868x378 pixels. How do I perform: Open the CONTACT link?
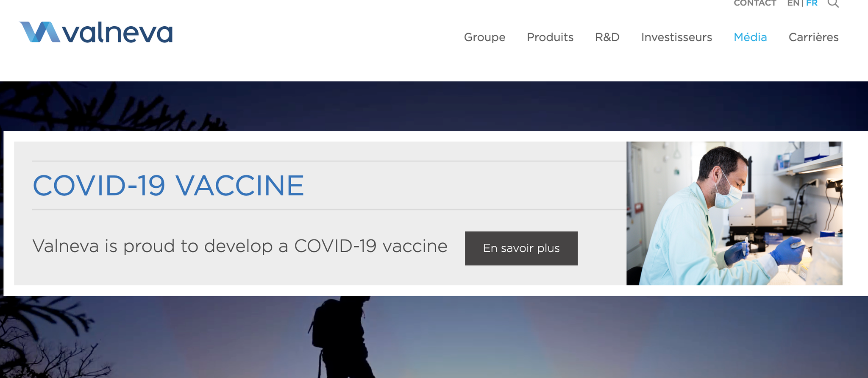tap(755, 3)
